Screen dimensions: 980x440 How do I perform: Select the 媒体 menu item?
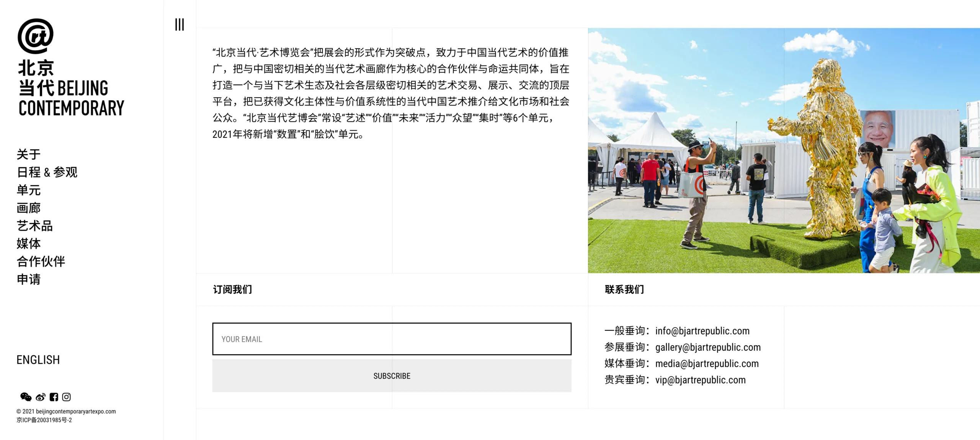(x=28, y=244)
